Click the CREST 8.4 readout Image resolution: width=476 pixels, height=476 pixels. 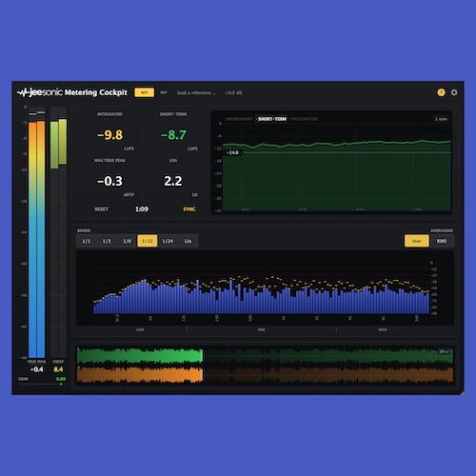click(x=58, y=369)
